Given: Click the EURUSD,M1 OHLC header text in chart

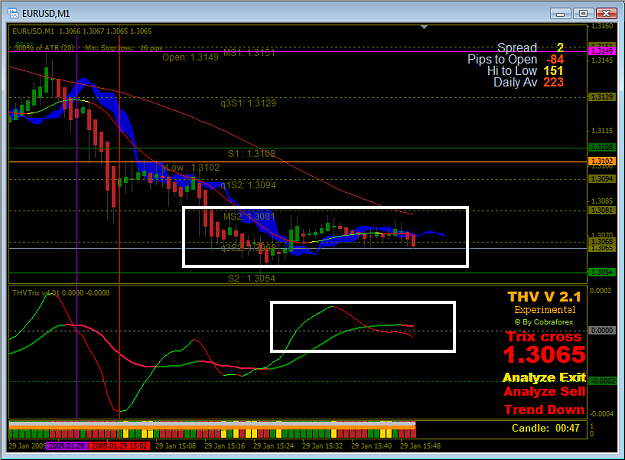Looking at the screenshot, I should pos(82,31).
